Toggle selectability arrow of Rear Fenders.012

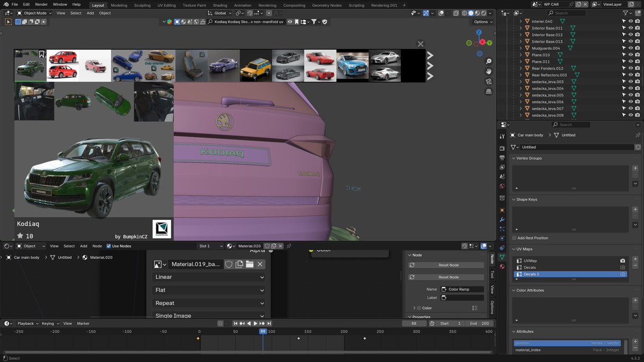pos(624,68)
